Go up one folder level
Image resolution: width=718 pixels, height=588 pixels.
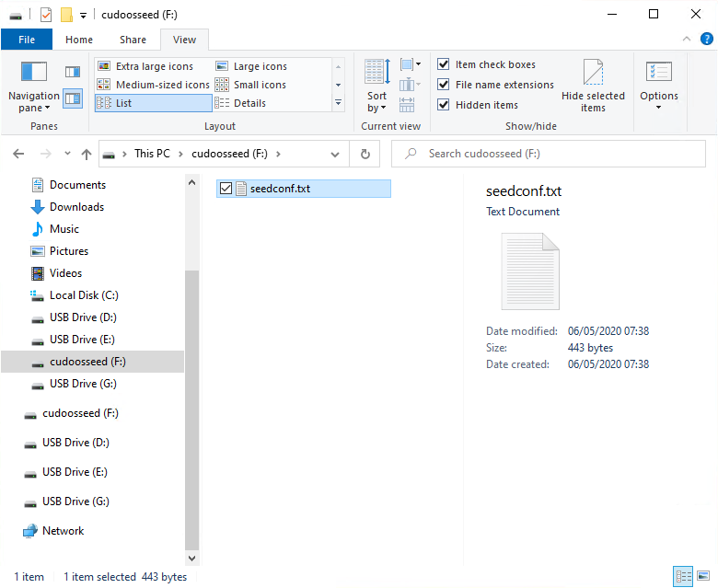87,154
